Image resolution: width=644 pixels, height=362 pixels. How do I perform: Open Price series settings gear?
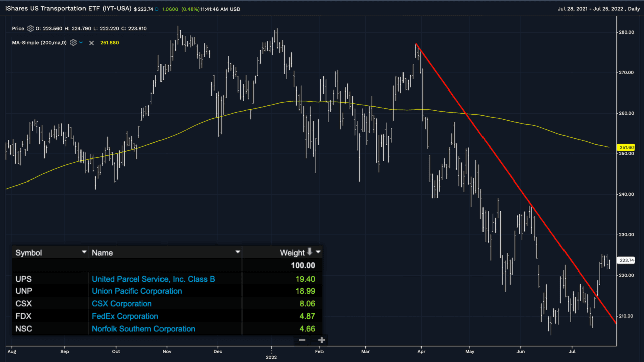[30, 29]
